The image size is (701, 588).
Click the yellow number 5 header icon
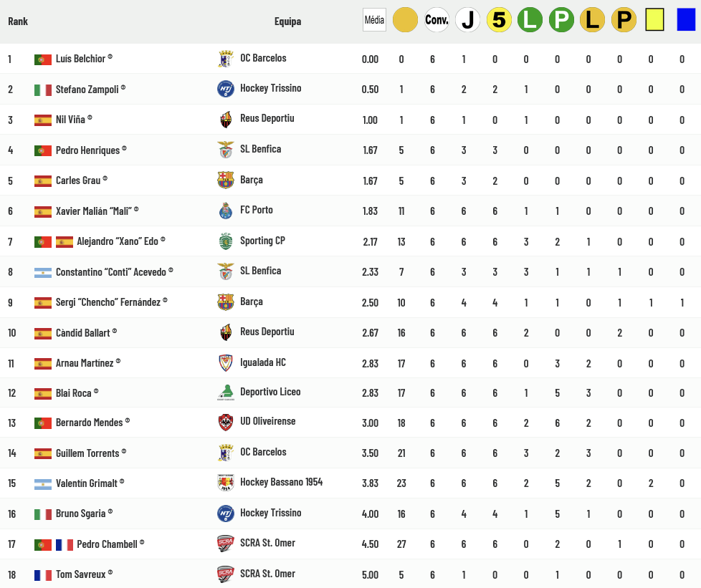tap(499, 20)
